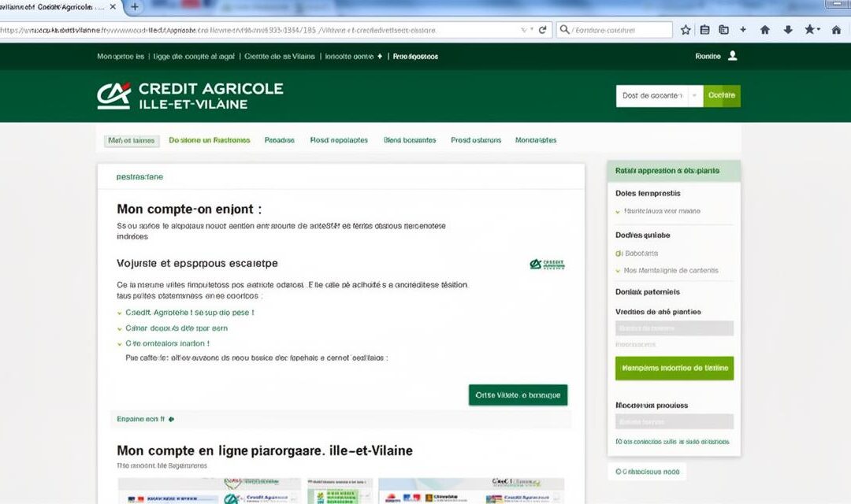Click the search magnifier icon
The height and width of the screenshot is (504, 851).
(x=564, y=30)
